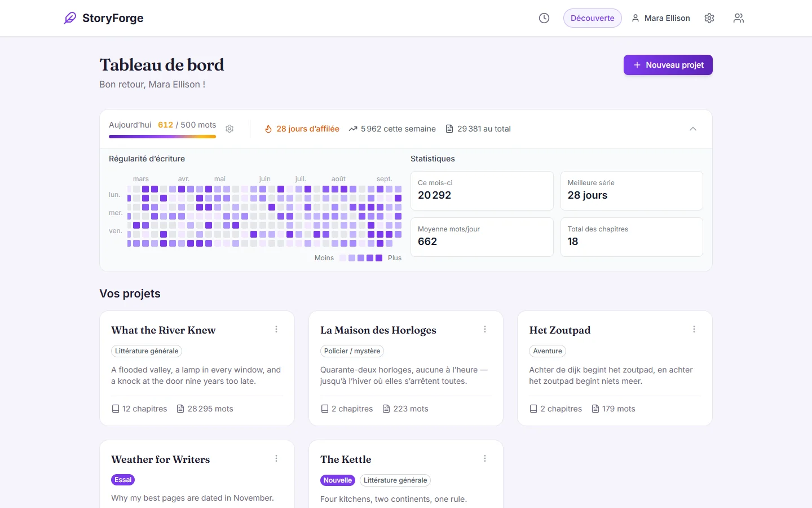
Task: Open options menu for Weather for Writers
Action: click(276, 458)
